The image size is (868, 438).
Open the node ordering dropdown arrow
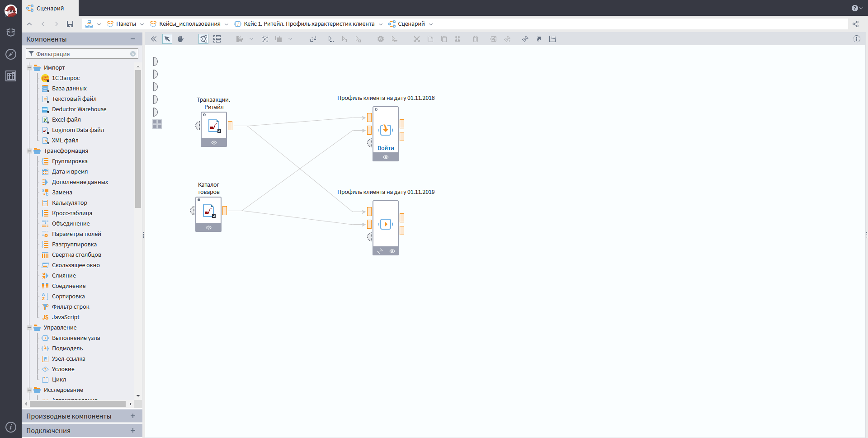pyautogui.click(x=290, y=39)
